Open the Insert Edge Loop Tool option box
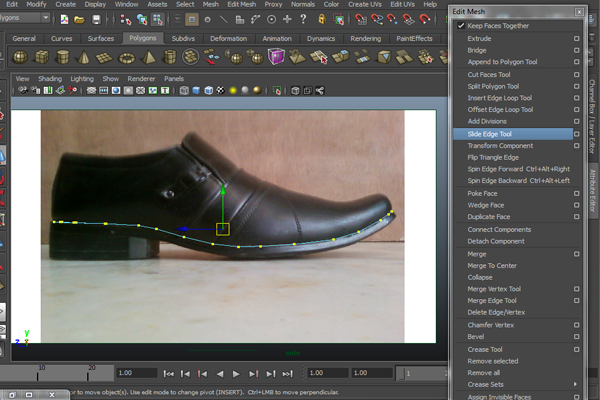 tap(576, 98)
